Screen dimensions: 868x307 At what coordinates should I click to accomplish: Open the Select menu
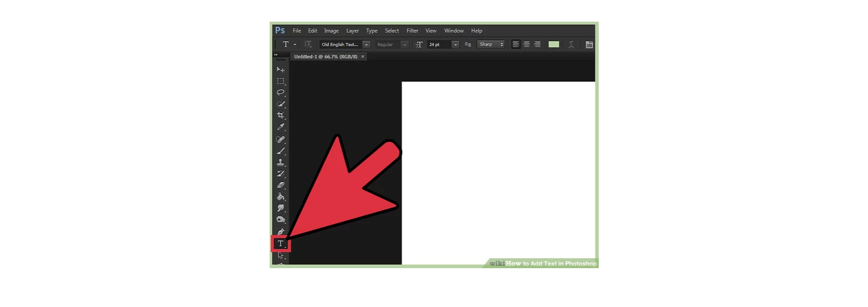tap(392, 31)
